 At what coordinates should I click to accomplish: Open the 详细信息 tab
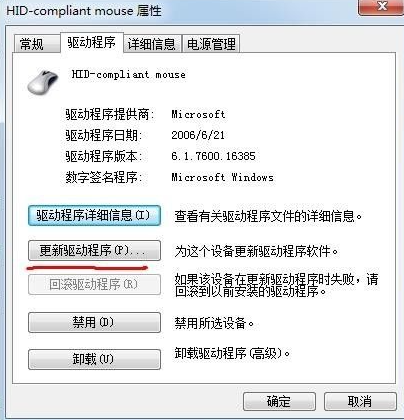click(x=152, y=44)
